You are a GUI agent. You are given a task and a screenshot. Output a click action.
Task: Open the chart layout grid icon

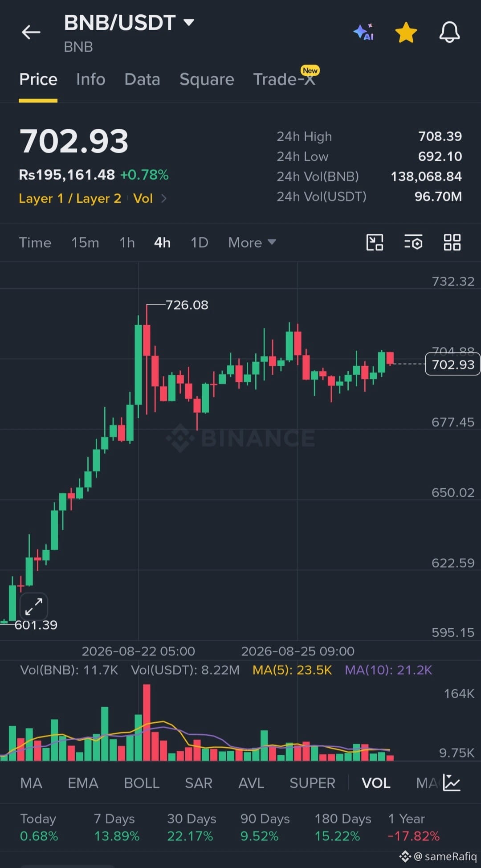(452, 242)
